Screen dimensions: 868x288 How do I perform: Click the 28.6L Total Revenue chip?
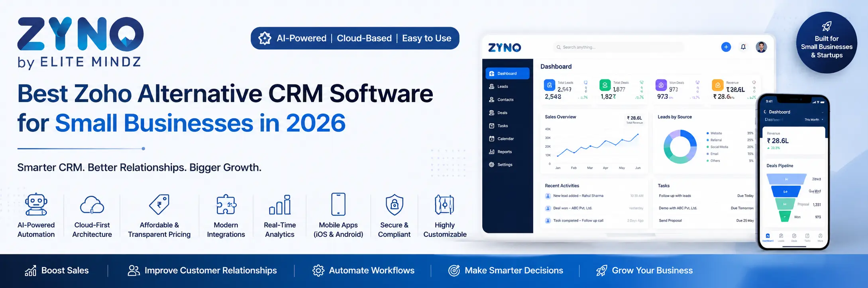click(x=634, y=120)
